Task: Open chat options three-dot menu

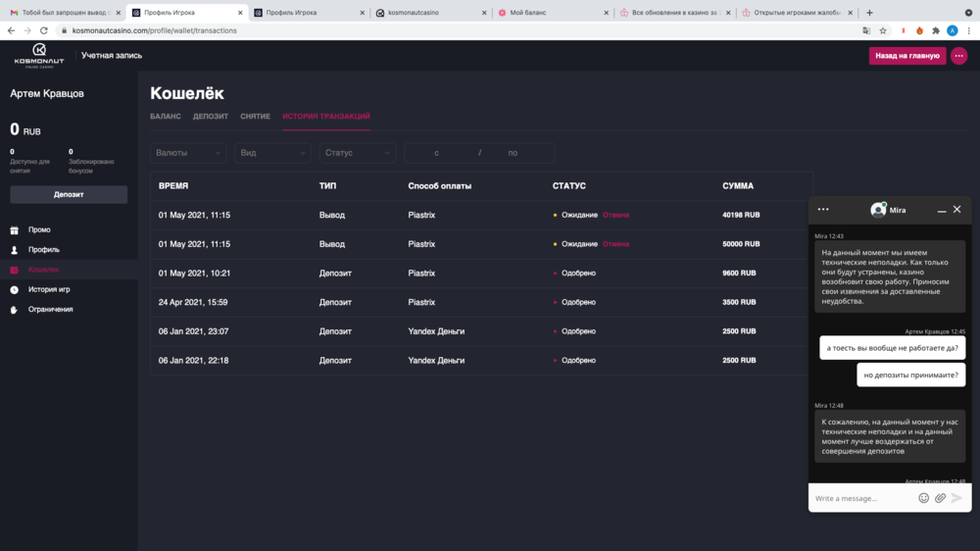Action: coord(823,210)
